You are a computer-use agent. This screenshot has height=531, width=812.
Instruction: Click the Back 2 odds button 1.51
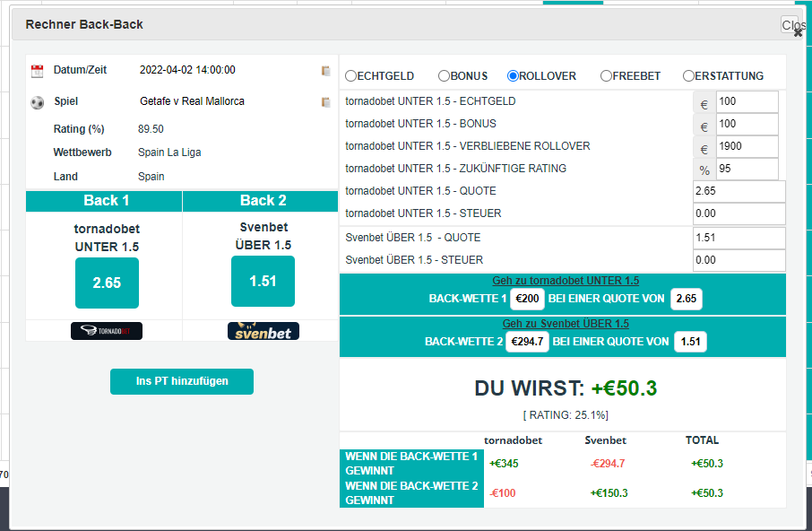coord(263,282)
